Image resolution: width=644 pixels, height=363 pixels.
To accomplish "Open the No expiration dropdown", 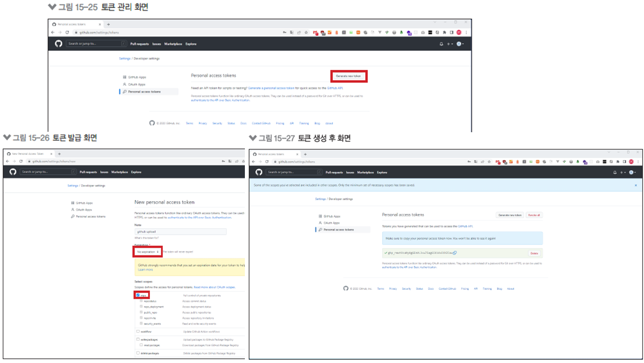I will pyautogui.click(x=148, y=252).
